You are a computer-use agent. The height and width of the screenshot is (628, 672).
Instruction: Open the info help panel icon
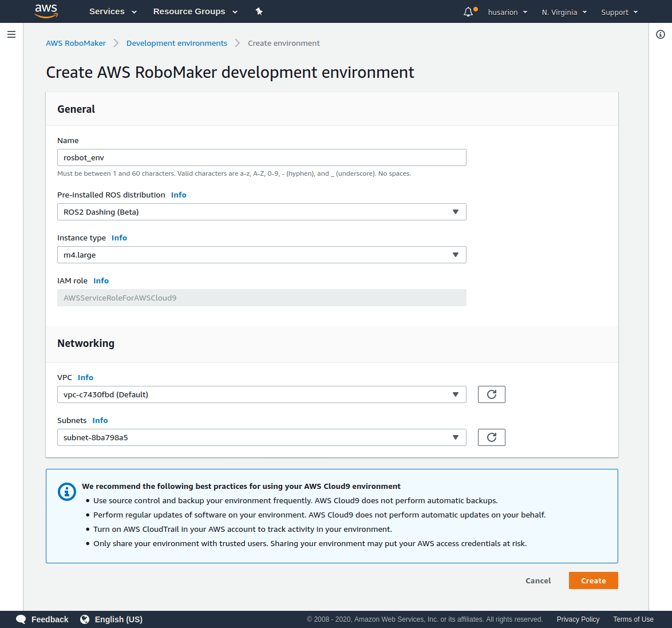[x=661, y=34]
